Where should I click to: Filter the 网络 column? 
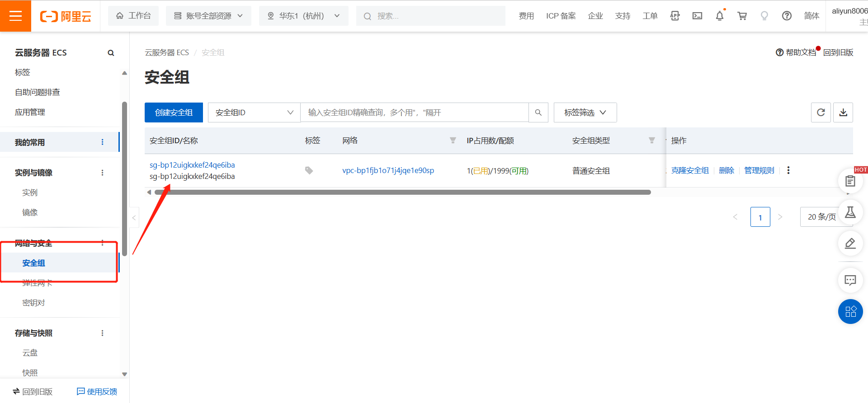tap(453, 141)
